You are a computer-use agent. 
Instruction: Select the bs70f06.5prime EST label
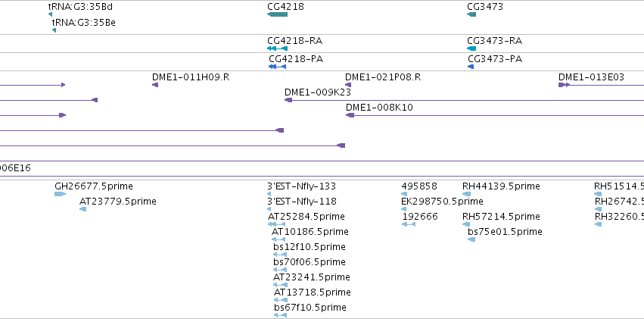pos(310,262)
